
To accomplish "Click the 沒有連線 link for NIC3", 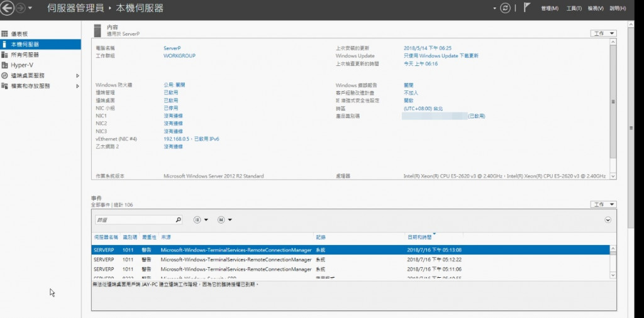I will pyautogui.click(x=174, y=131).
